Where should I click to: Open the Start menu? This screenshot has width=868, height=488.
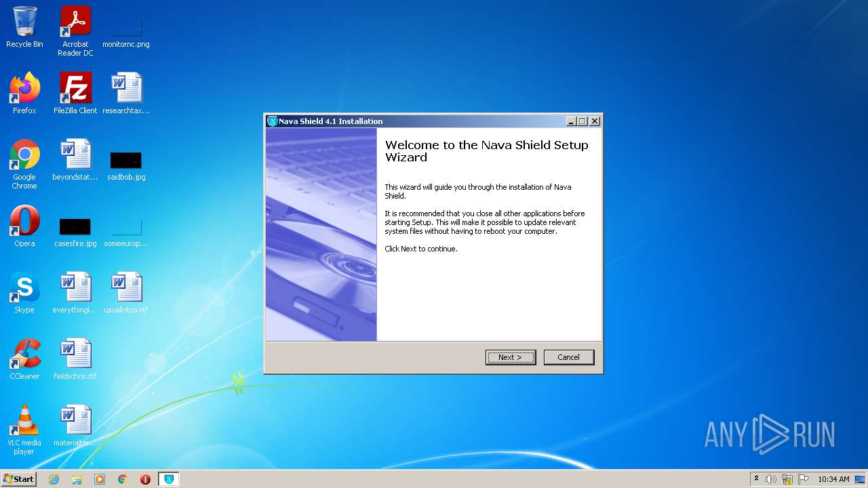click(19, 479)
